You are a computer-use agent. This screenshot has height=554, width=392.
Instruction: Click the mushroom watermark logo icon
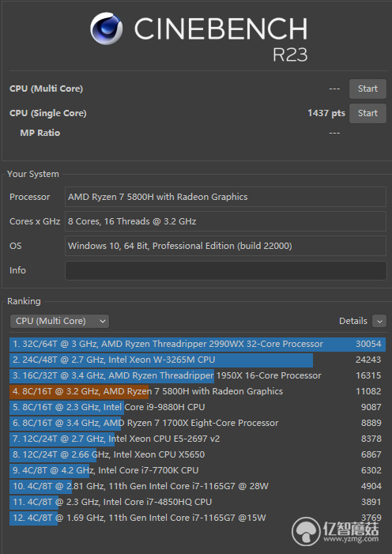click(306, 532)
